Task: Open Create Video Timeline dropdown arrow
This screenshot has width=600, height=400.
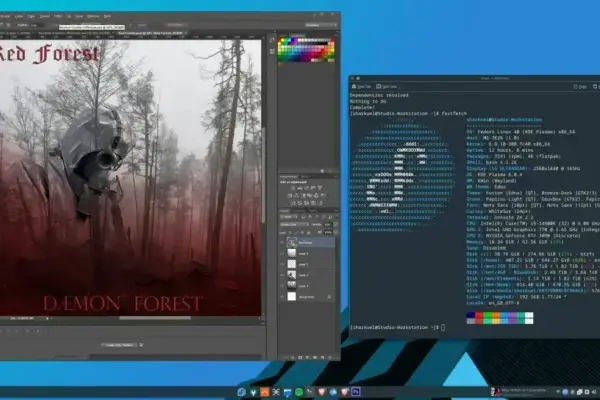Action: pyautogui.click(x=141, y=345)
